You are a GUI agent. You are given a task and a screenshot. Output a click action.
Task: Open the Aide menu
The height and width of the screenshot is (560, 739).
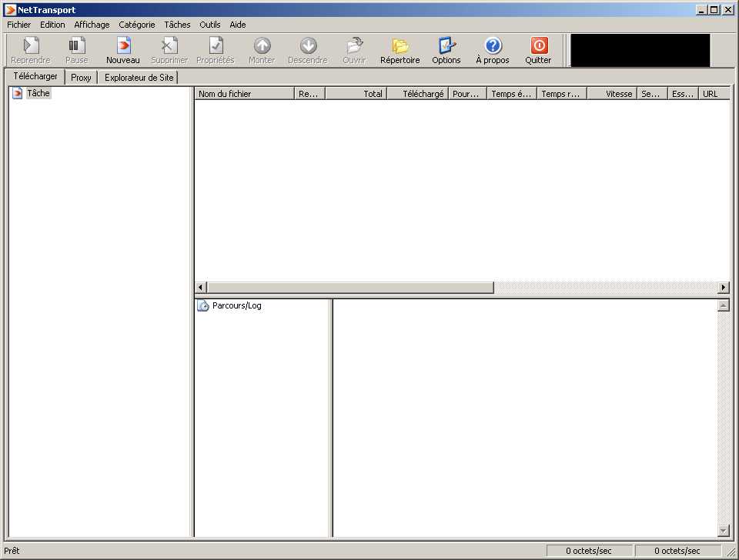[x=238, y=25]
